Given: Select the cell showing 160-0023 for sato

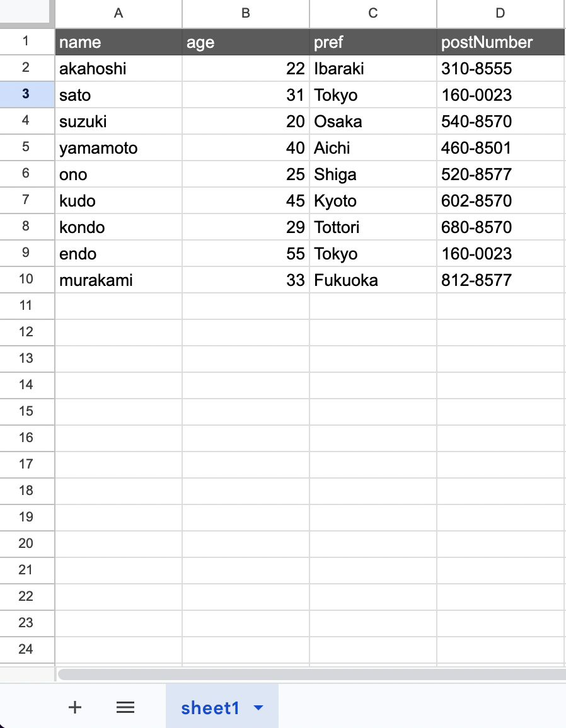Looking at the screenshot, I should point(500,94).
